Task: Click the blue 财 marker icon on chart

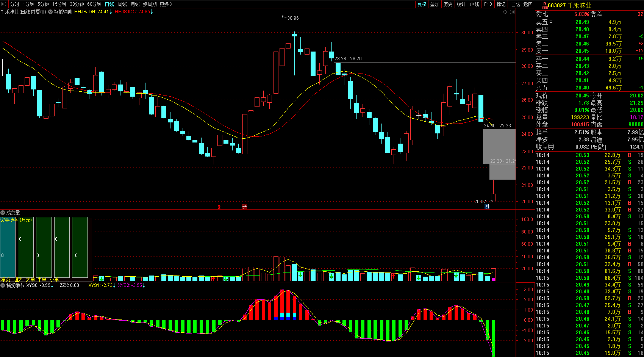Action: point(487,207)
